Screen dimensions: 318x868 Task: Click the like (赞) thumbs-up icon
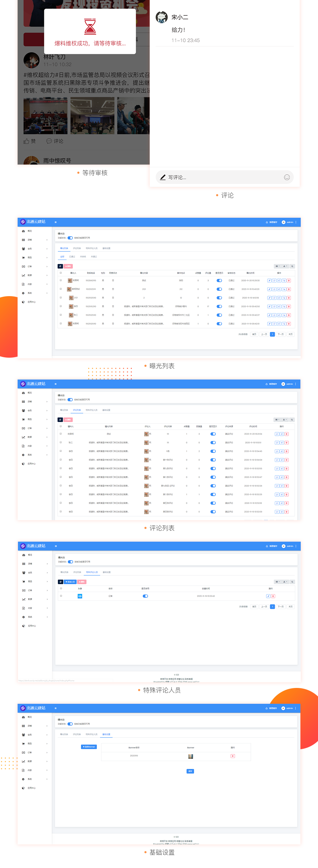[x=26, y=141]
